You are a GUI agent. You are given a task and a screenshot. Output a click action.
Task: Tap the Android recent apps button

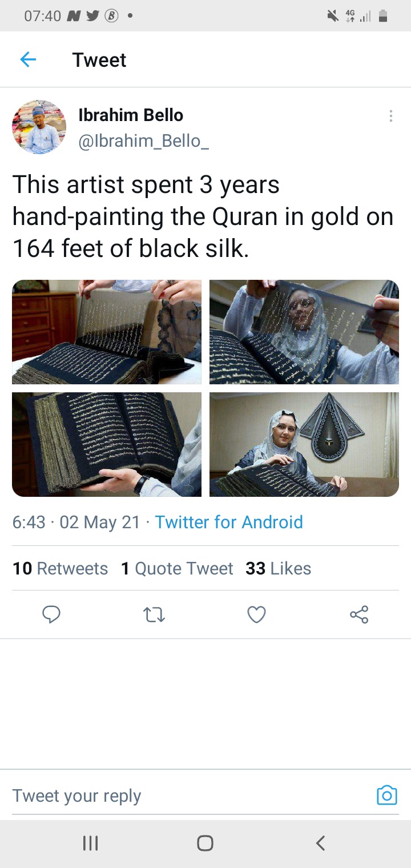point(90,843)
